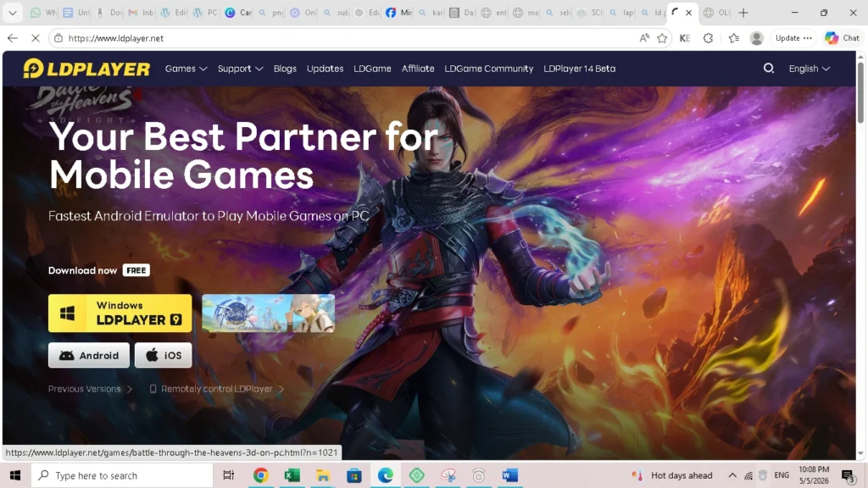Open Read aloud icon in address bar

coord(644,38)
